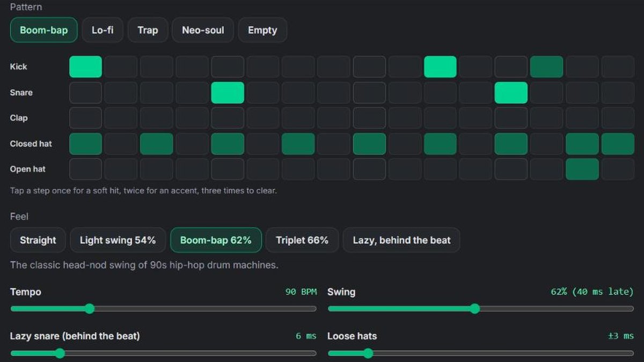
Task: Apply the Lazy, behind the beat feel
Action: pos(401,240)
